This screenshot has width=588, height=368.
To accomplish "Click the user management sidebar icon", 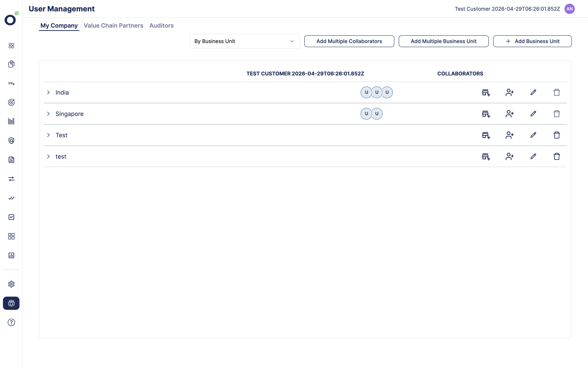I will click(x=11, y=303).
